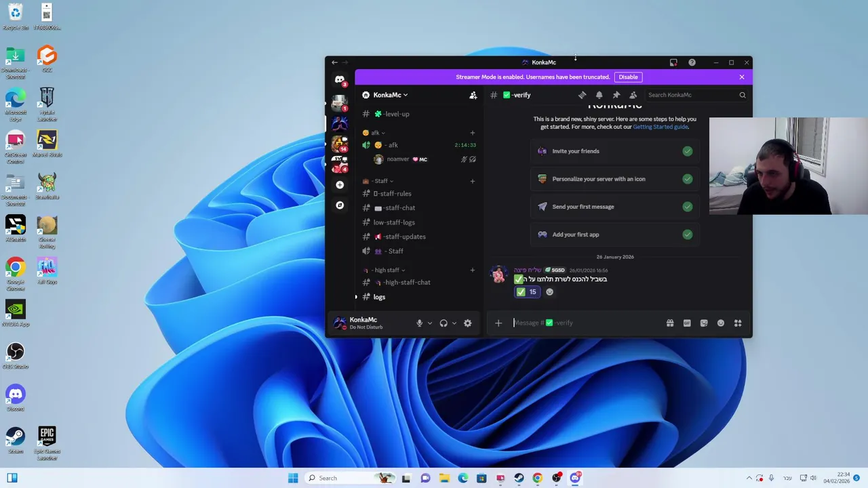Open Discover servers compass icon
The height and width of the screenshot is (488, 868).
coord(340,205)
